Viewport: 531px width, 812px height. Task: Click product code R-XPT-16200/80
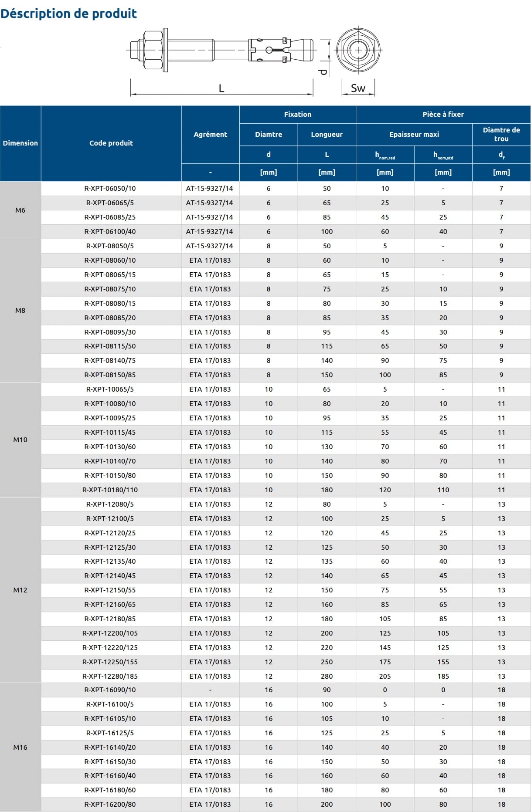tap(110, 804)
